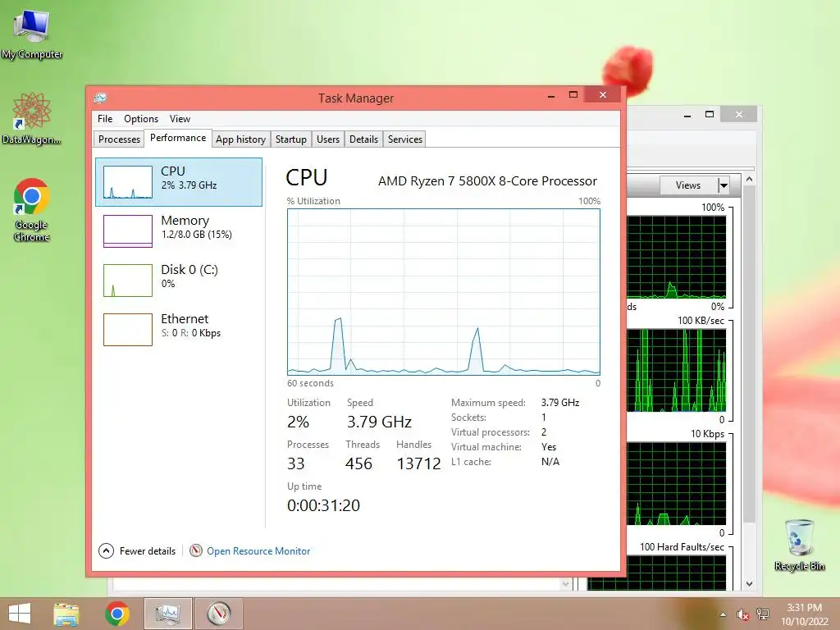Minimize the Task Manager window
Image resolution: width=840 pixels, height=630 pixels.
point(550,95)
